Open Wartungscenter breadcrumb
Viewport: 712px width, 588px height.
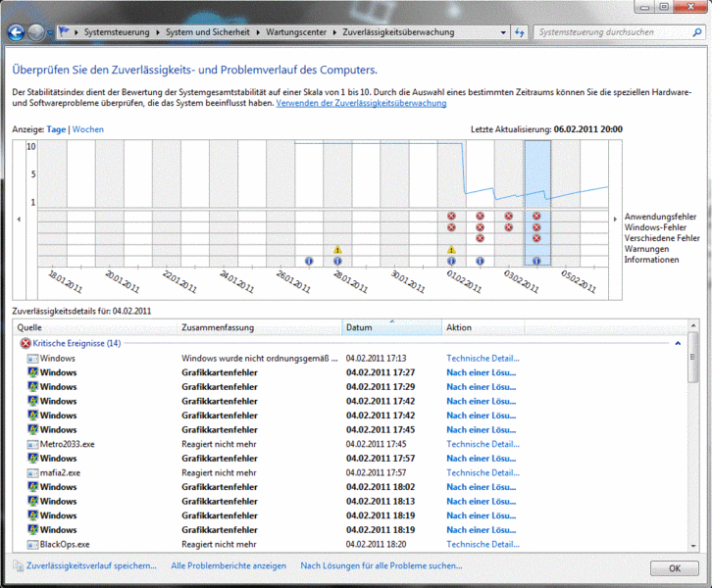click(296, 32)
